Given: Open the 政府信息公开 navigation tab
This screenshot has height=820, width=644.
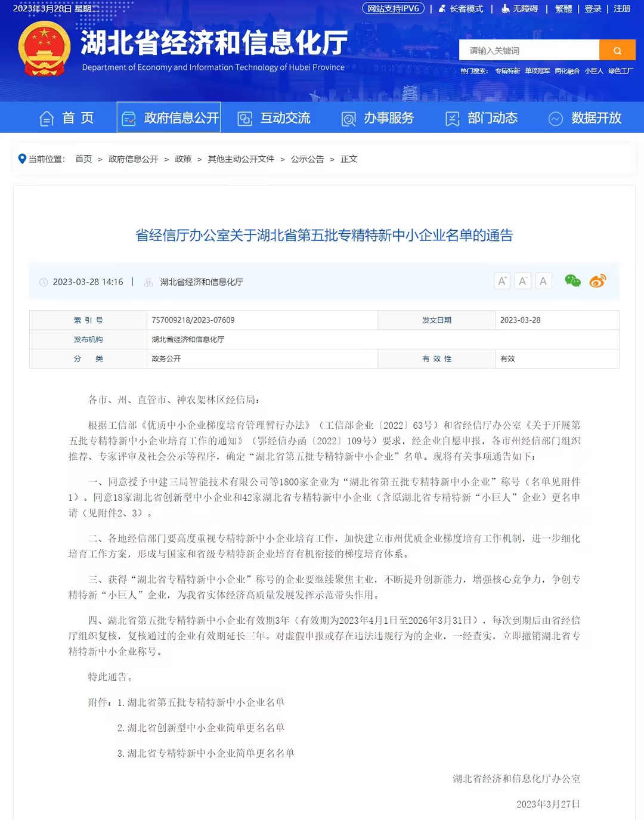Looking at the screenshot, I should click(x=169, y=118).
